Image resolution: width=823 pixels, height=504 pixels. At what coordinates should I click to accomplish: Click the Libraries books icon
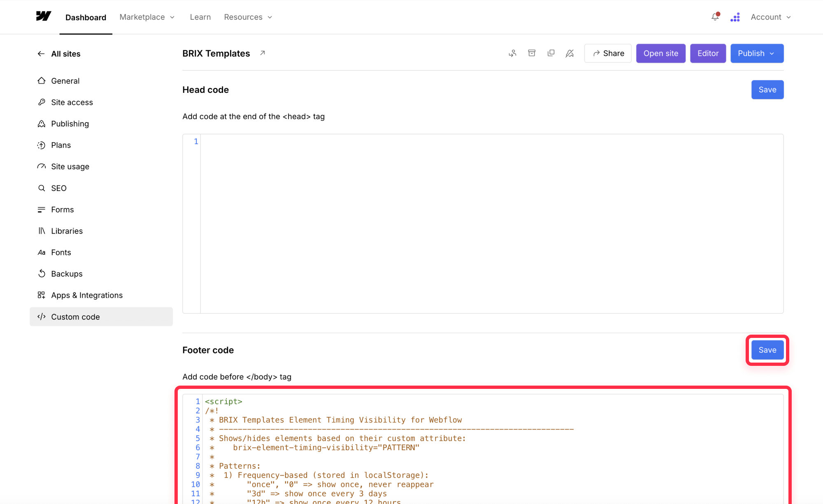point(42,231)
